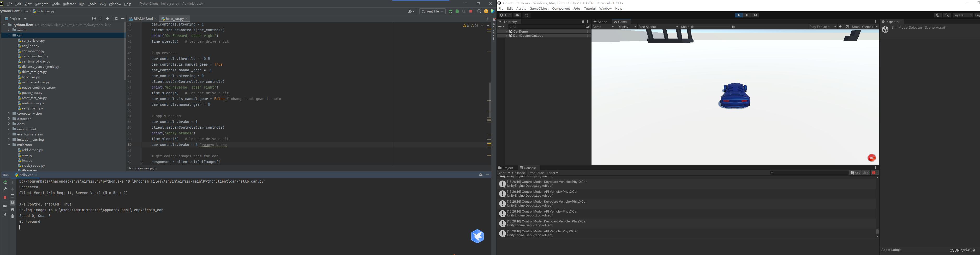Toggle scroll to end in Run console

(x=13, y=203)
